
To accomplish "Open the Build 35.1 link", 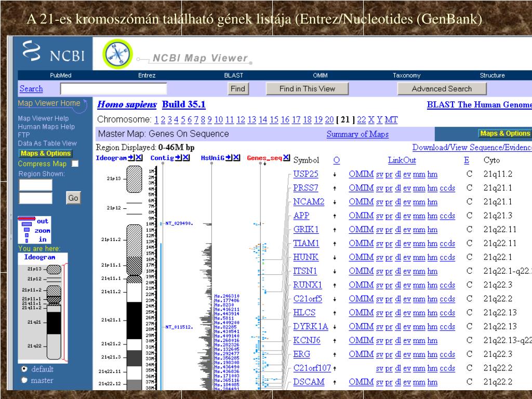I will [183, 104].
